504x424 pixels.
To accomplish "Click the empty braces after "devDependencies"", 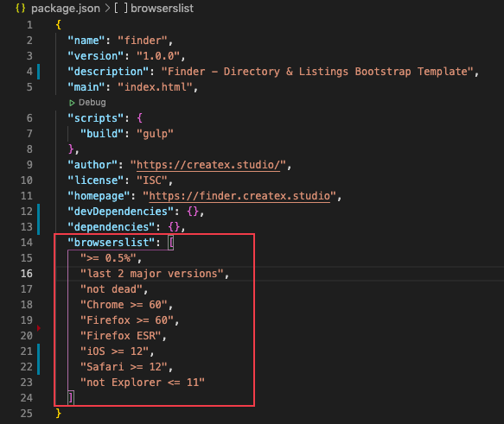I will tap(193, 212).
